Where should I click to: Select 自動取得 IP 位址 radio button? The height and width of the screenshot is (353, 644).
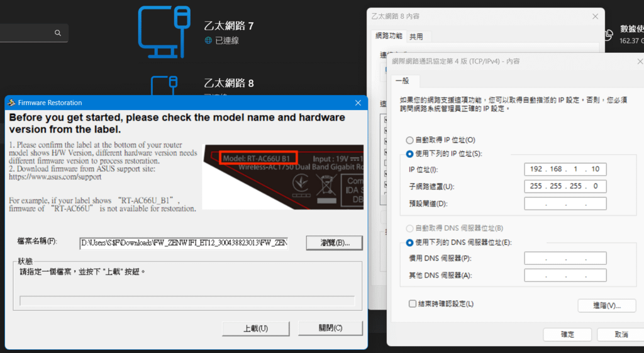tap(409, 140)
